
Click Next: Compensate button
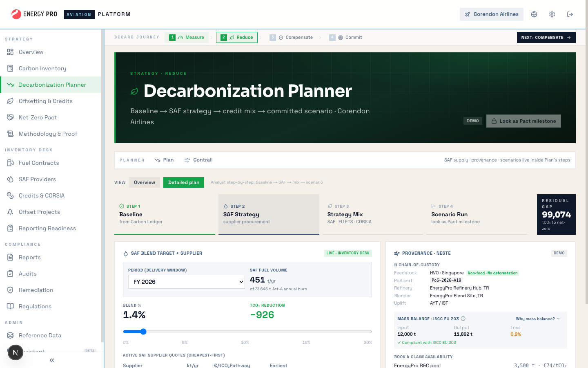click(x=546, y=37)
